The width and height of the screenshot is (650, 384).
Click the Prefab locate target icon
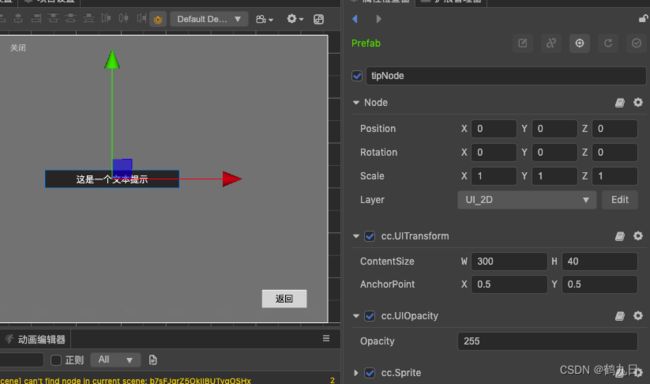[x=579, y=43]
